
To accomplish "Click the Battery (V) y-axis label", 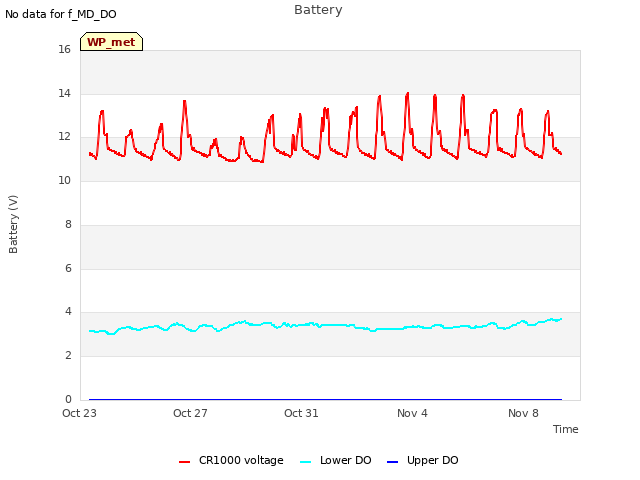I will point(13,224).
